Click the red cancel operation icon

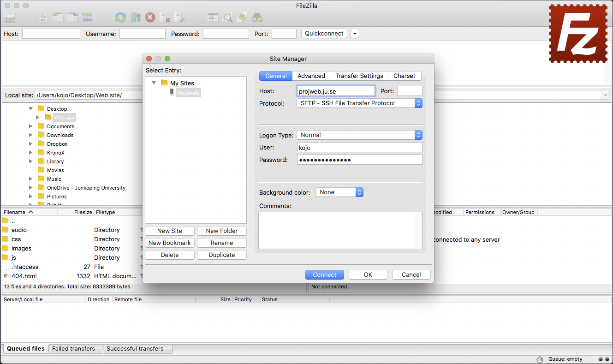point(150,18)
